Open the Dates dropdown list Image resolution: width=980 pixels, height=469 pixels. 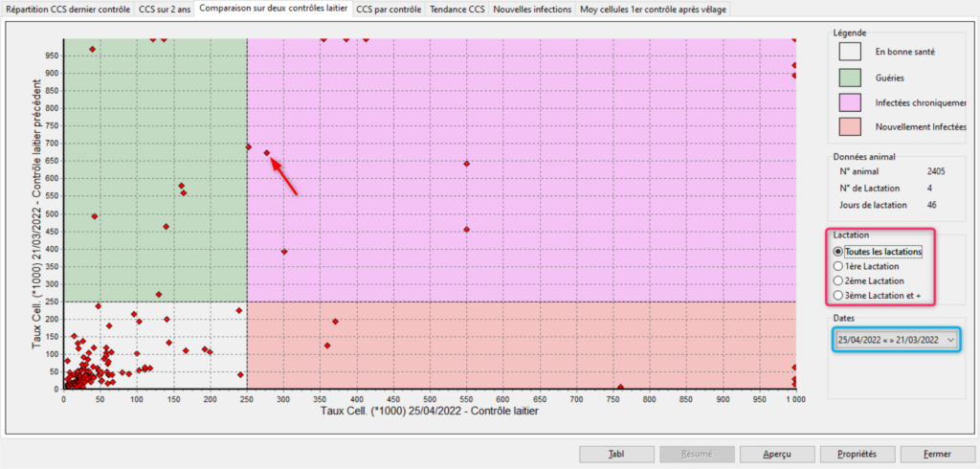click(x=949, y=340)
